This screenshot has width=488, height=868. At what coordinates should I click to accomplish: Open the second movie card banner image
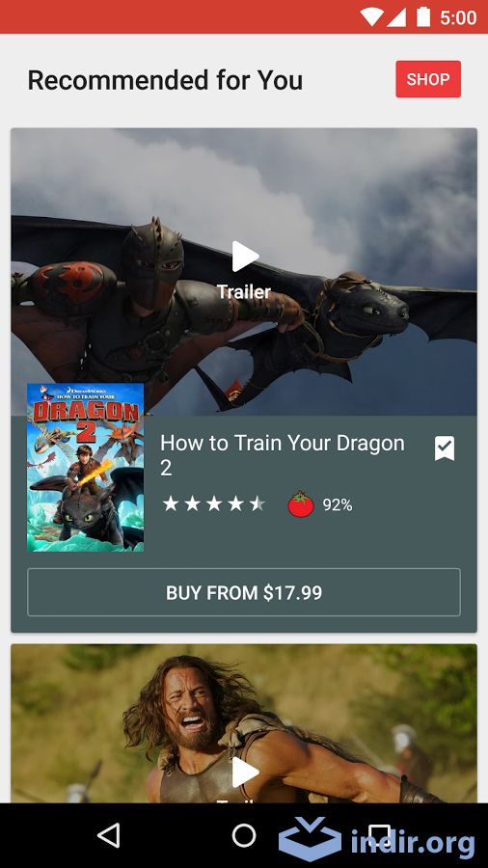244,723
